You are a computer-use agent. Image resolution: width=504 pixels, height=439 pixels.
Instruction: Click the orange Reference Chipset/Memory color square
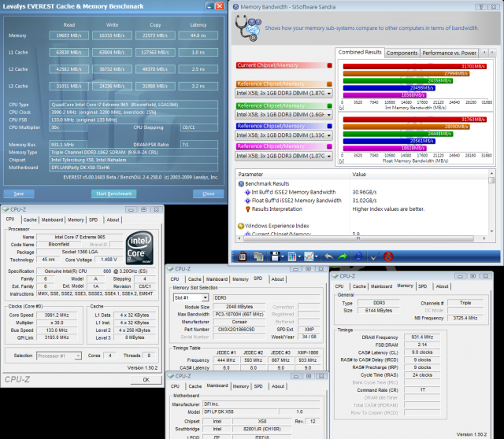point(329,84)
